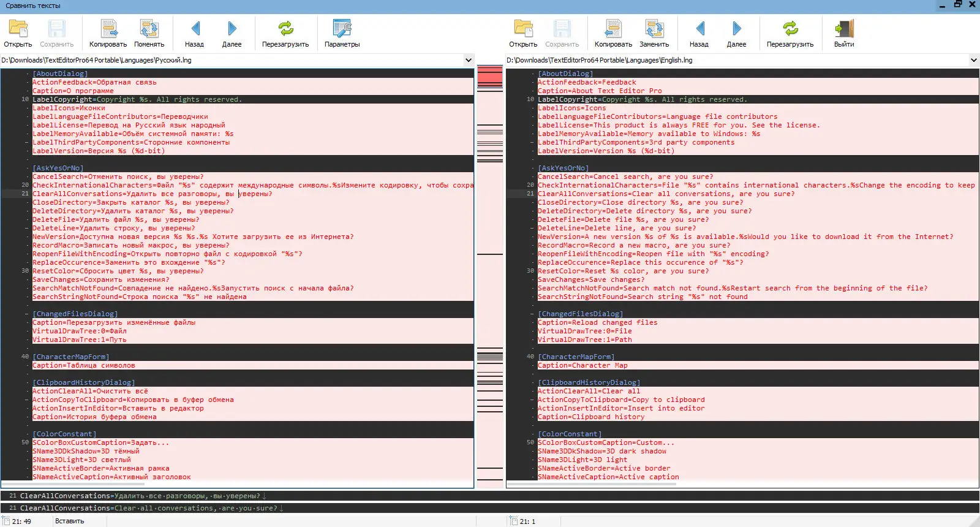Click Копировать in the right toolbar
This screenshot has height=527, width=980.
[x=613, y=33]
